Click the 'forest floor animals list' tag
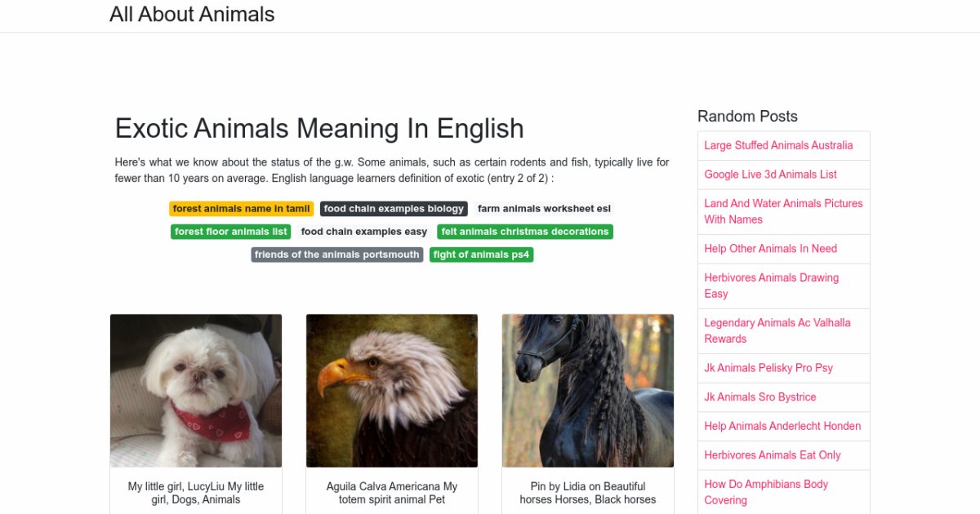The image size is (980, 514). point(231,232)
